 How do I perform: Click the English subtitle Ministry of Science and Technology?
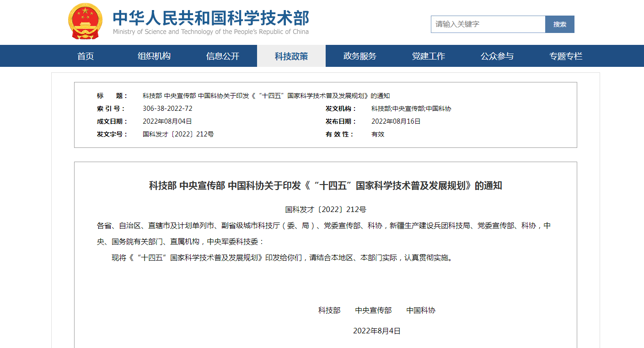tap(210, 32)
